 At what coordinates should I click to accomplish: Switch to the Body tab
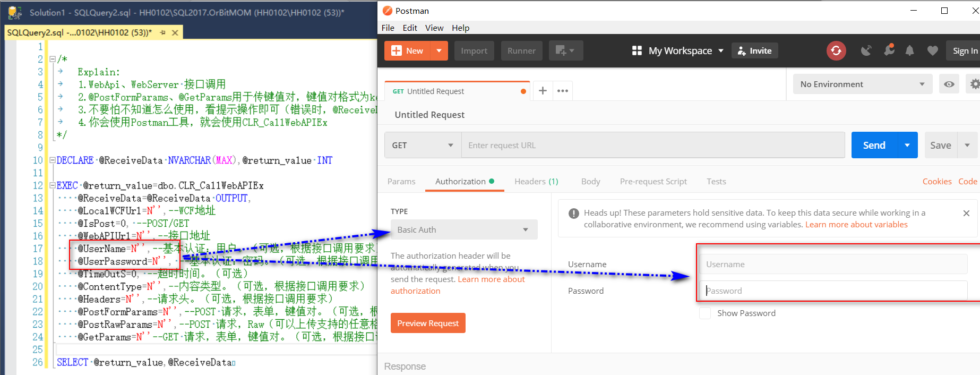(x=590, y=182)
